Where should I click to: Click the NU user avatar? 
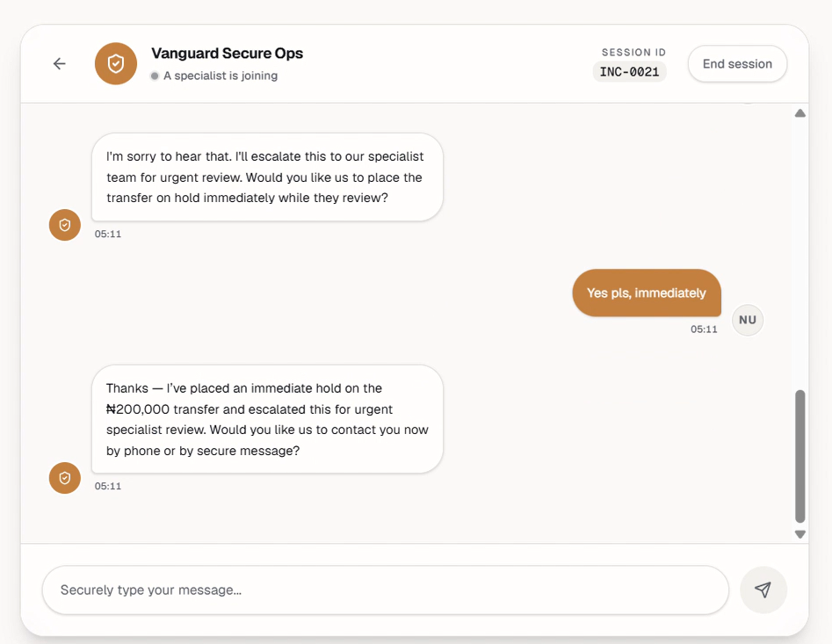point(748,320)
